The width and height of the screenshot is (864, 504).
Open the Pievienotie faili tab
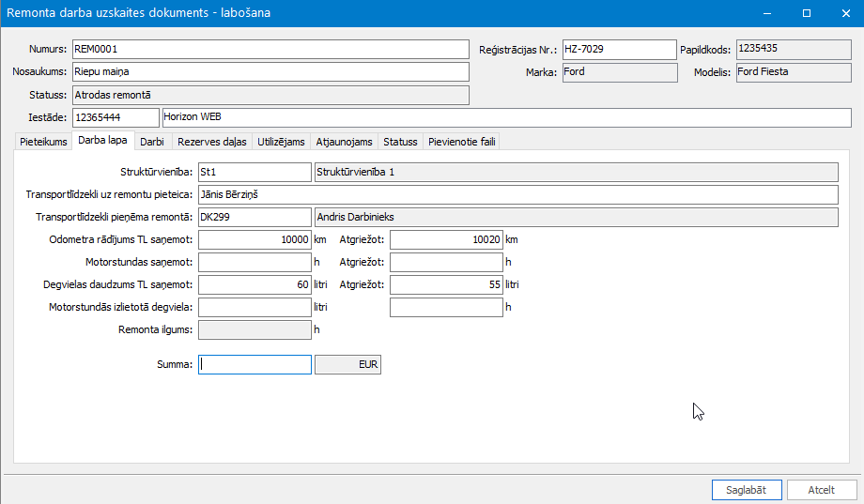click(462, 142)
